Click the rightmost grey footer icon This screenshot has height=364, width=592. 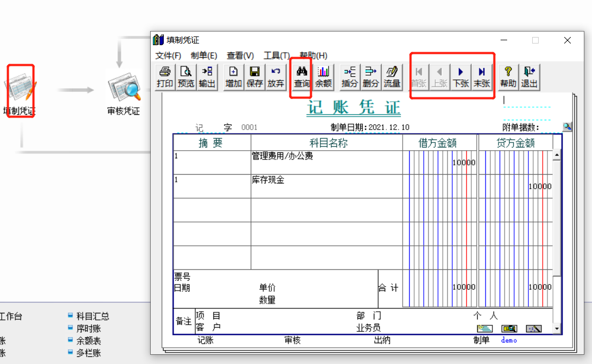[x=533, y=329]
